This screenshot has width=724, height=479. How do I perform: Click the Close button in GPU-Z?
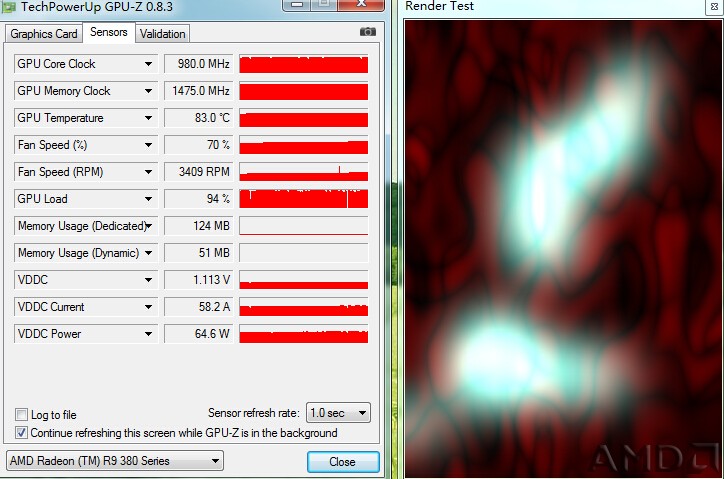(343, 462)
